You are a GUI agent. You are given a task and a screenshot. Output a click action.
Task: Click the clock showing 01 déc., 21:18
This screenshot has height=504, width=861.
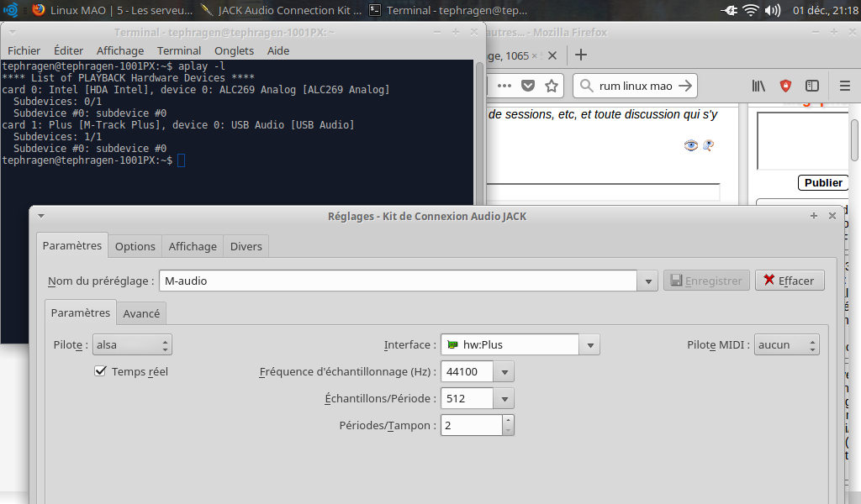[x=826, y=10]
